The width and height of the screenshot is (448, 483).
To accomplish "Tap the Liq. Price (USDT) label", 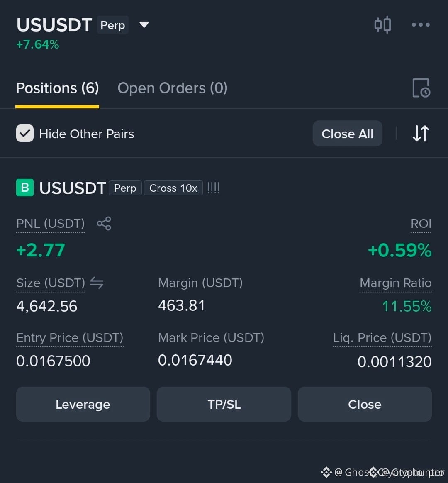I will pyautogui.click(x=382, y=338).
